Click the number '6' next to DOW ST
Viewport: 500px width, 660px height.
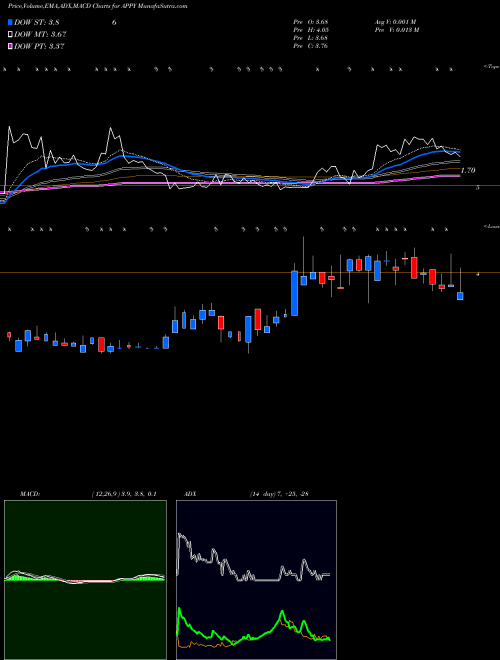point(114,22)
